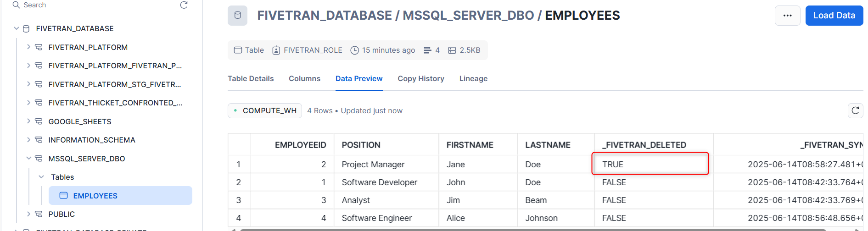Click the TRUE cell in row 1

(x=654, y=165)
